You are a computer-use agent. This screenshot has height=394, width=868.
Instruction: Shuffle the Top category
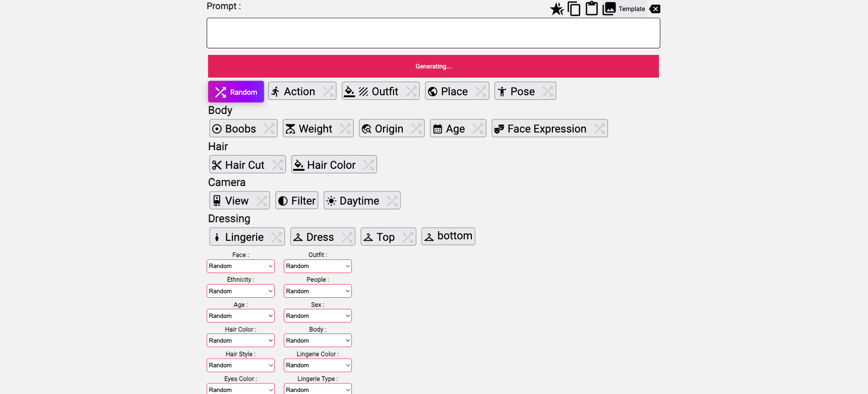point(408,237)
